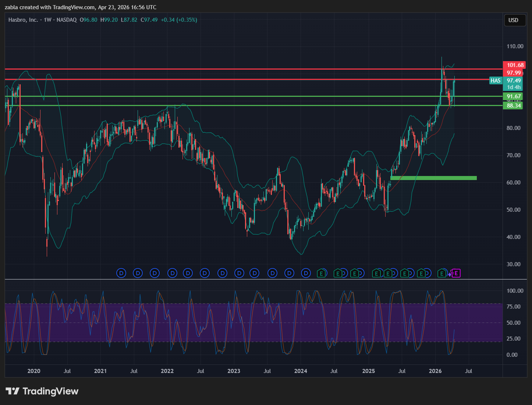Click the TradingView logo at bottom left
The width and height of the screenshot is (532, 405).
coord(42,391)
